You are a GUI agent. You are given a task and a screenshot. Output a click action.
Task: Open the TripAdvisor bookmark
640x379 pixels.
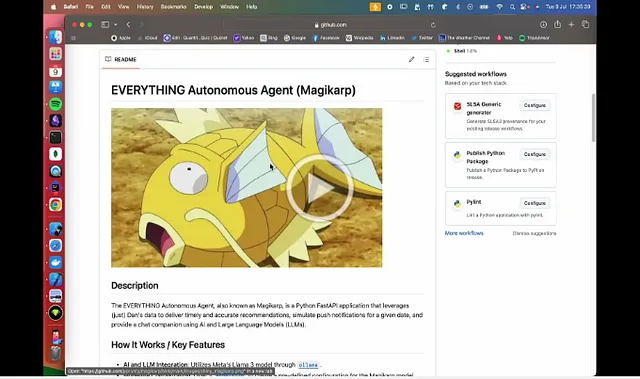534,38
